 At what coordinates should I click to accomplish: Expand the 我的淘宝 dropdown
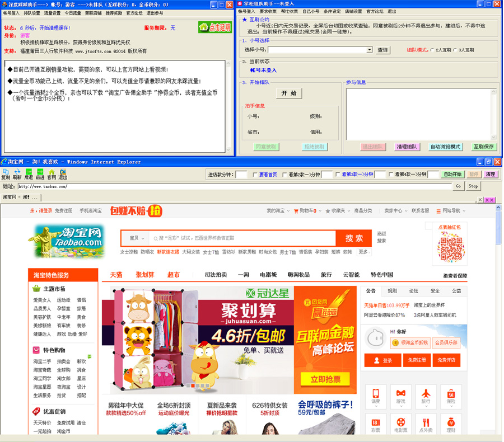278,211
